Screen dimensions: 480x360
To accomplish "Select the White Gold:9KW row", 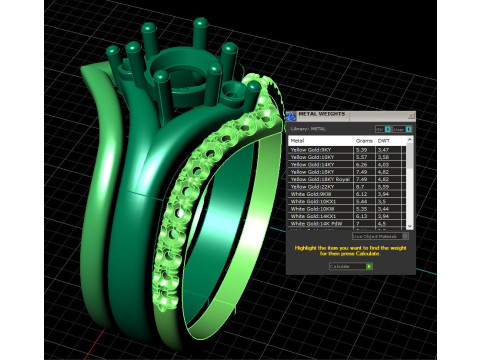I will tap(347, 194).
